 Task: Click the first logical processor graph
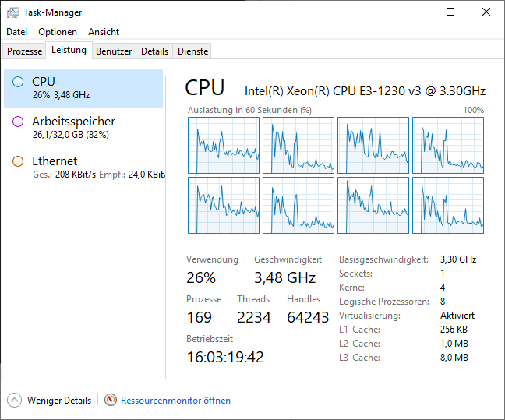tap(223, 145)
